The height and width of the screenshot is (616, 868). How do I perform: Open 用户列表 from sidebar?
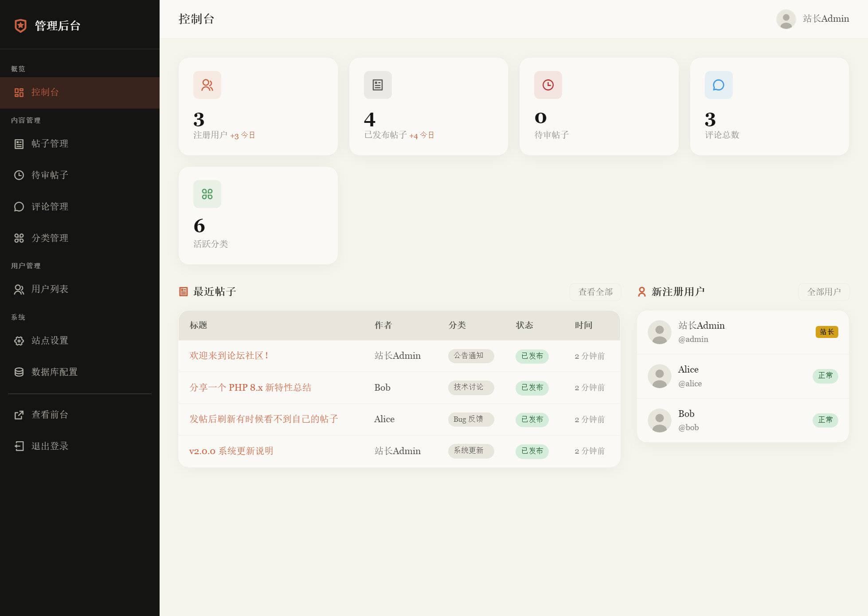pos(80,289)
